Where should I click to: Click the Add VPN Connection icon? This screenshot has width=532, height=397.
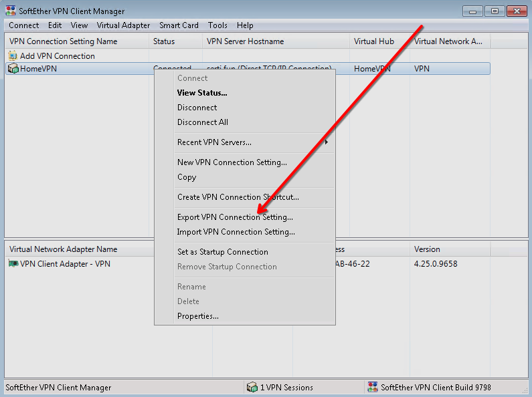pos(13,56)
